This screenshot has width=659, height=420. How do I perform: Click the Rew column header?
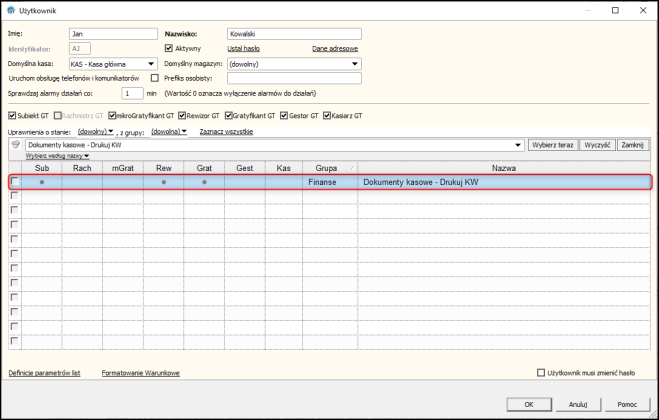pyautogui.click(x=163, y=168)
